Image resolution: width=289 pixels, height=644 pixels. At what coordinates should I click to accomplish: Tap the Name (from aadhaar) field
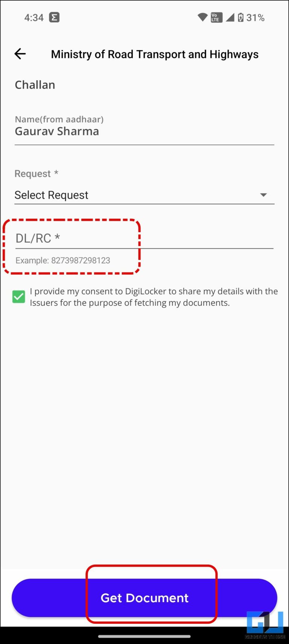click(x=144, y=131)
